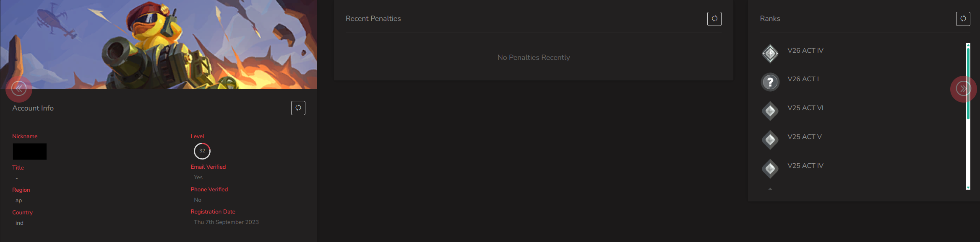980x242 pixels.
Task: Click the level 32 progress circle
Action: [x=202, y=151]
